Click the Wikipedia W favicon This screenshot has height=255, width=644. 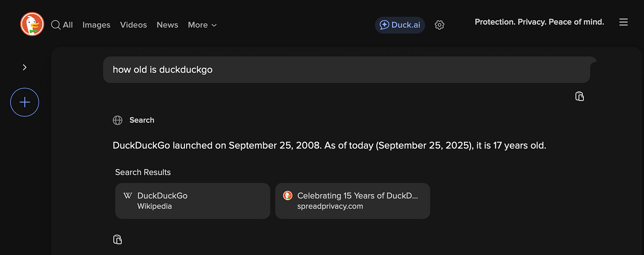pyautogui.click(x=128, y=196)
